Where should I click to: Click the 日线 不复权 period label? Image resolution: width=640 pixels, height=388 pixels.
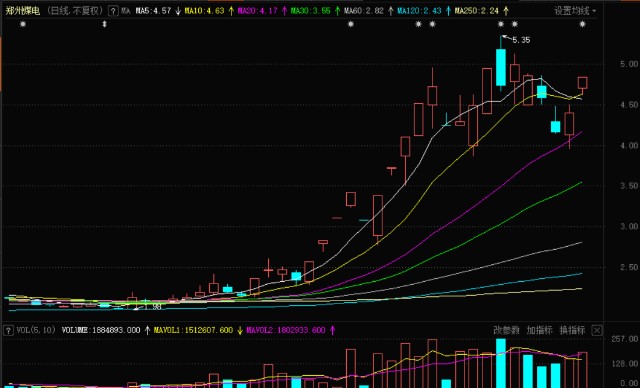tap(74, 11)
